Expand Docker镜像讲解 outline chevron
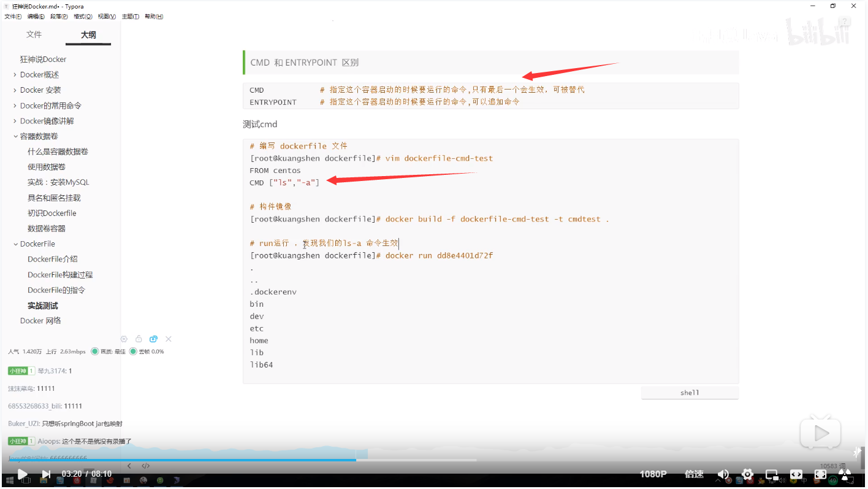This screenshot has height=489, width=868. tap(15, 121)
